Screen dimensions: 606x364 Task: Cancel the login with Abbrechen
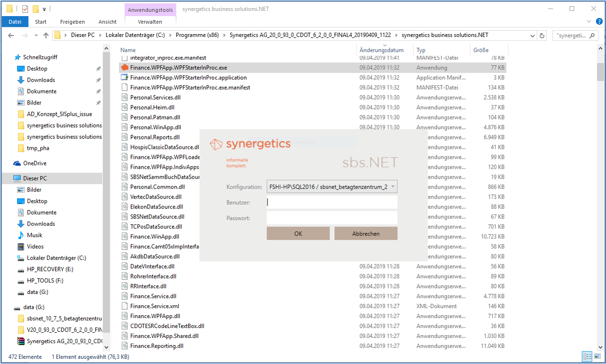coord(366,233)
